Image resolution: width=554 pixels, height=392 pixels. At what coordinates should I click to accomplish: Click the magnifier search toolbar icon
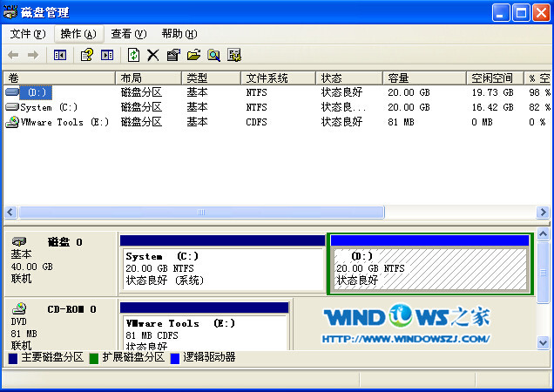213,55
